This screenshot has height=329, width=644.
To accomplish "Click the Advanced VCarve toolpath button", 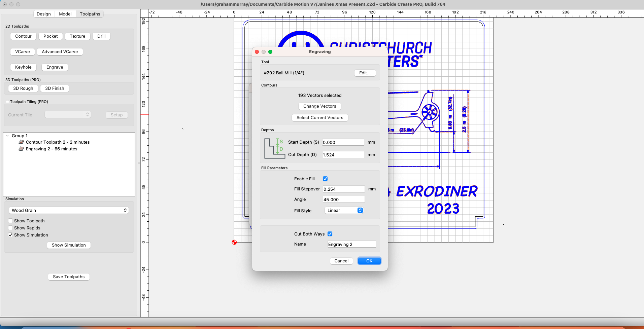I will (60, 52).
